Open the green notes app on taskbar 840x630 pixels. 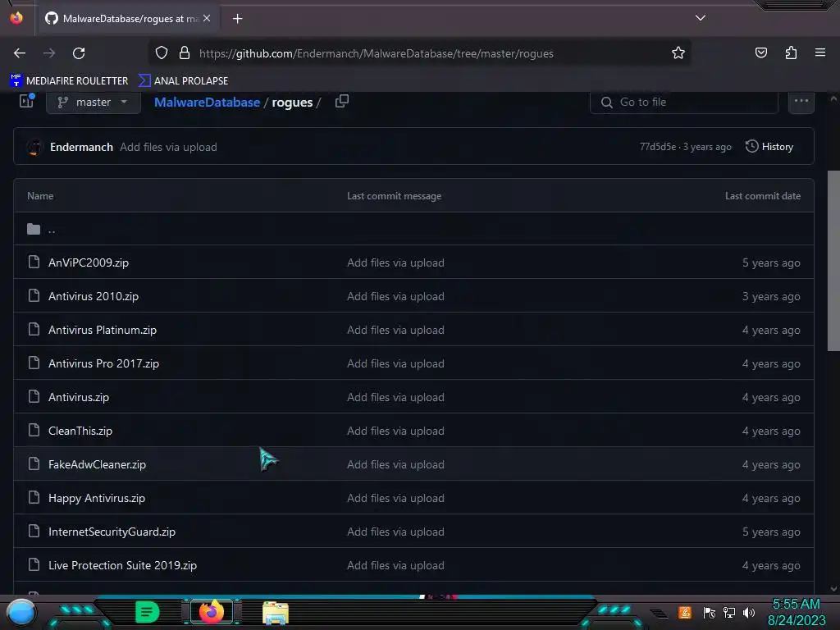[147, 612]
